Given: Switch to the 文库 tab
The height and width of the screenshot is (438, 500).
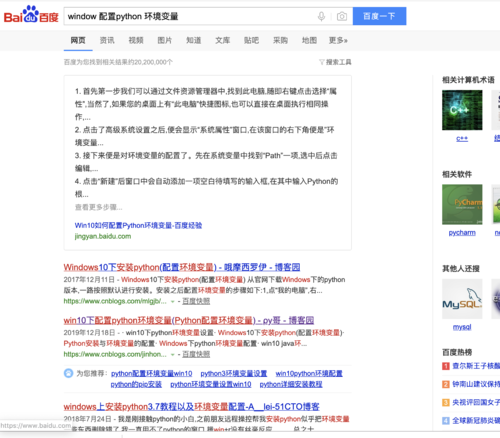Looking at the screenshot, I should point(223,40).
